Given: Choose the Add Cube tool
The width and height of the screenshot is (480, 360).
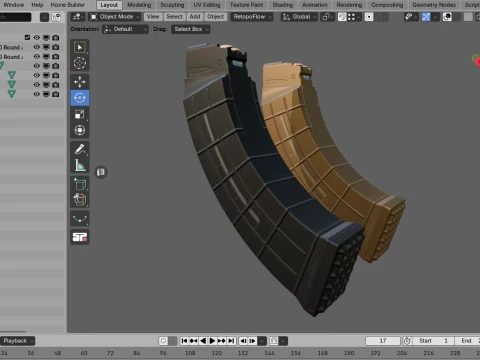Looking at the screenshot, I should tap(80, 184).
